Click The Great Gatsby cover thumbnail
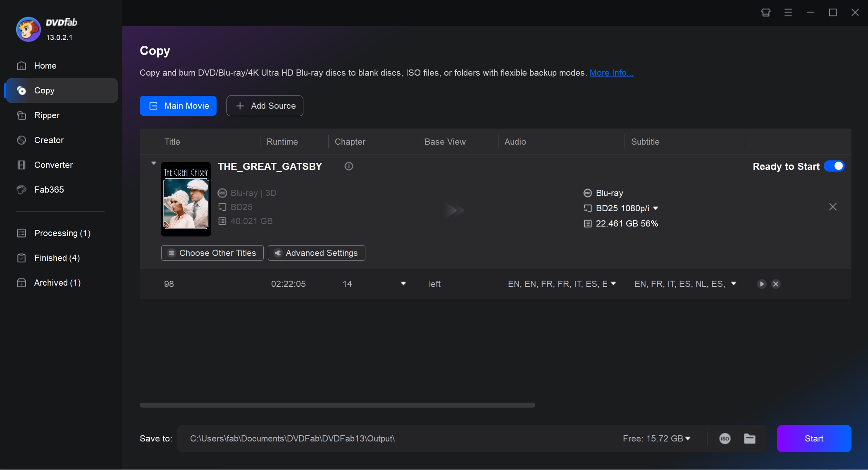Screen dimensions: 868x470 [x=186, y=199]
